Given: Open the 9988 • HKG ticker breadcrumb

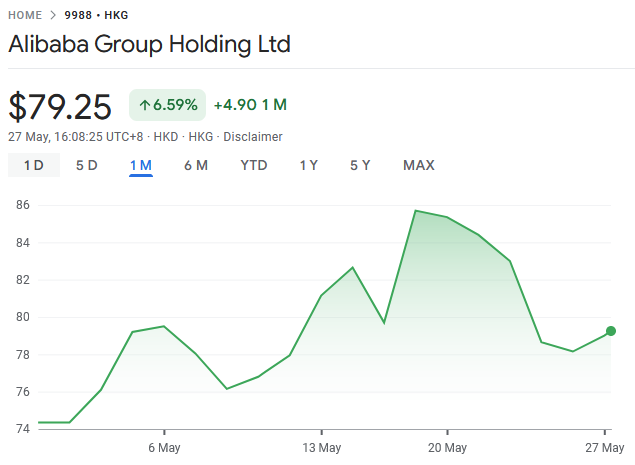Looking at the screenshot, I should pos(96,16).
